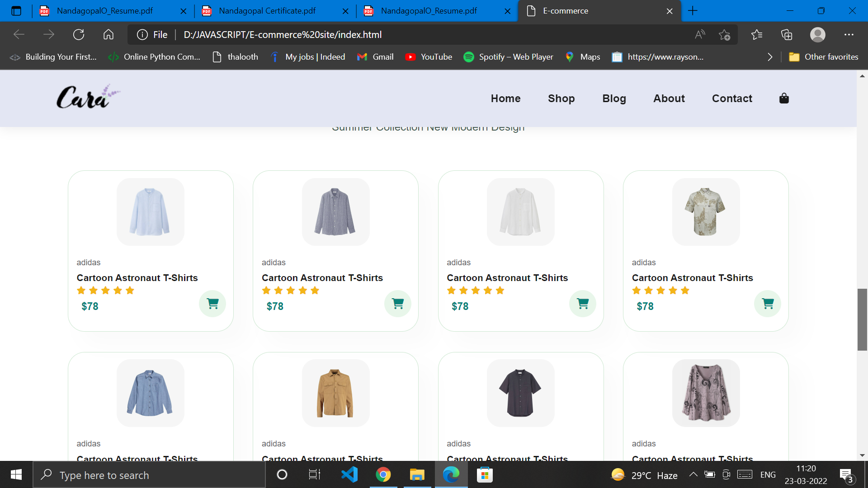
Task: Open browser Settings and more menu
Action: point(849,34)
